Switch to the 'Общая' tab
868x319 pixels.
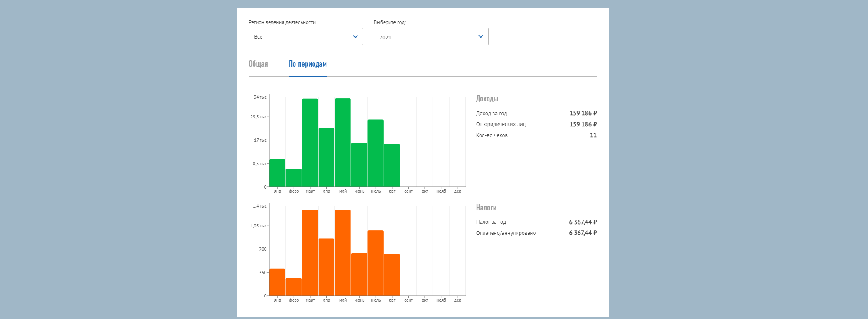tap(258, 64)
